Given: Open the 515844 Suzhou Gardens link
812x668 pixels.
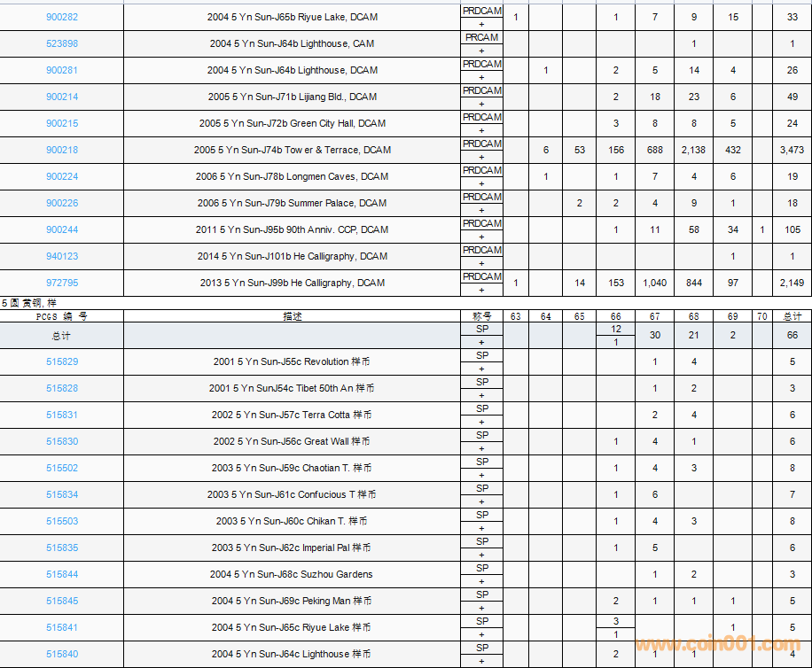Looking at the screenshot, I should (x=62, y=574).
